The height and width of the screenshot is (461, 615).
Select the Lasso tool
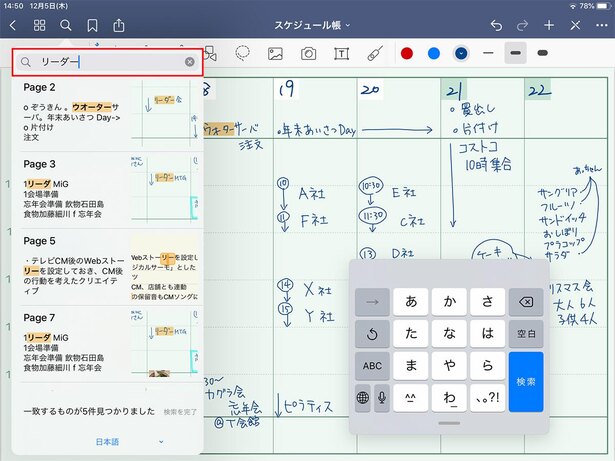242,53
